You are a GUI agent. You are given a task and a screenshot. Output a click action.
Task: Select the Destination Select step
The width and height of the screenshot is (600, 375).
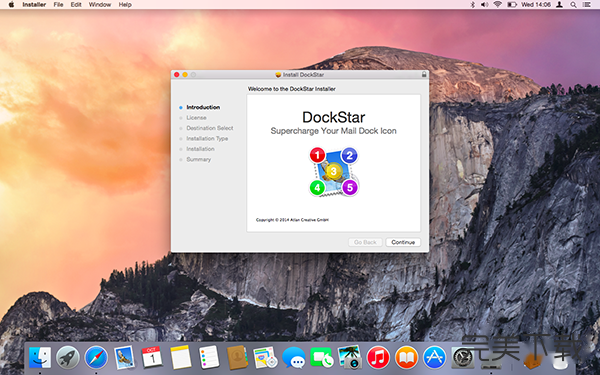point(210,128)
